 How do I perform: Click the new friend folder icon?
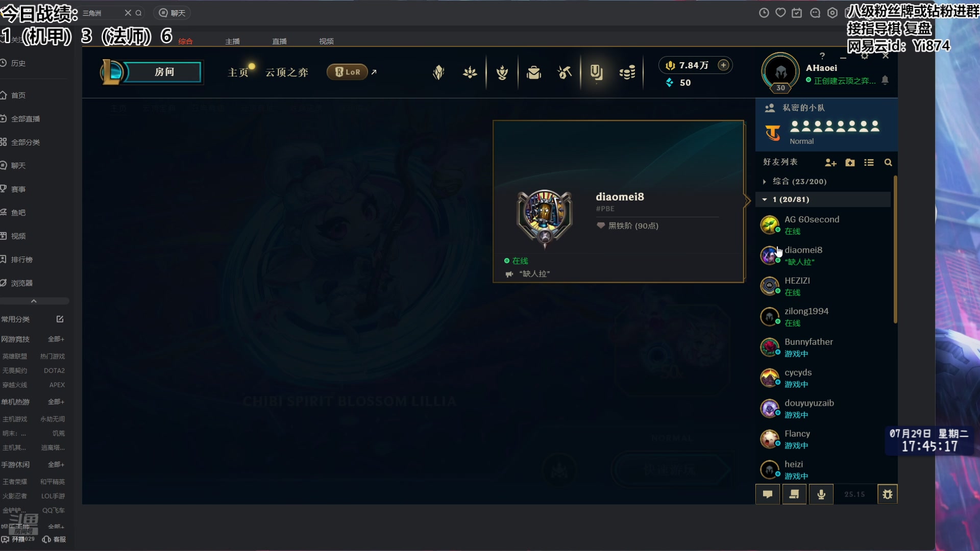(850, 162)
